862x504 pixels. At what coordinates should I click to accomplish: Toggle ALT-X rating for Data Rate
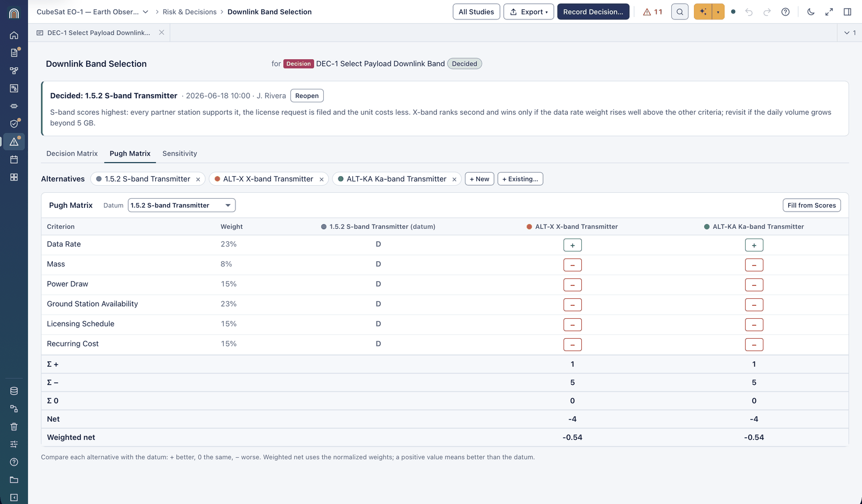(x=572, y=245)
